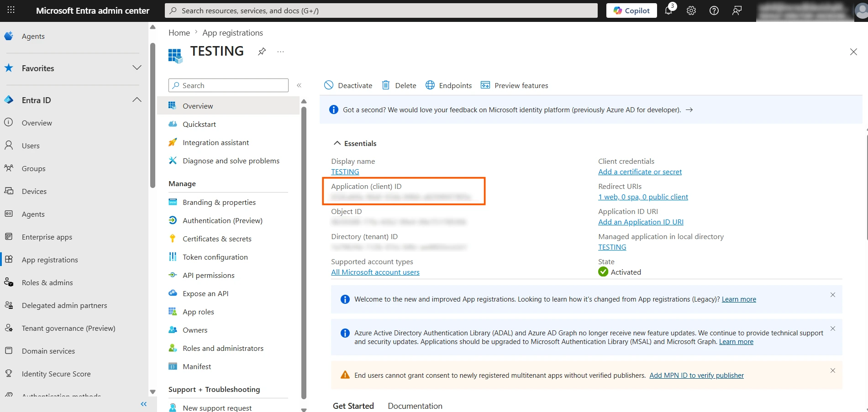Image resolution: width=868 pixels, height=412 pixels.
Task: Open Roles & admins in sidebar
Action: [47, 282]
